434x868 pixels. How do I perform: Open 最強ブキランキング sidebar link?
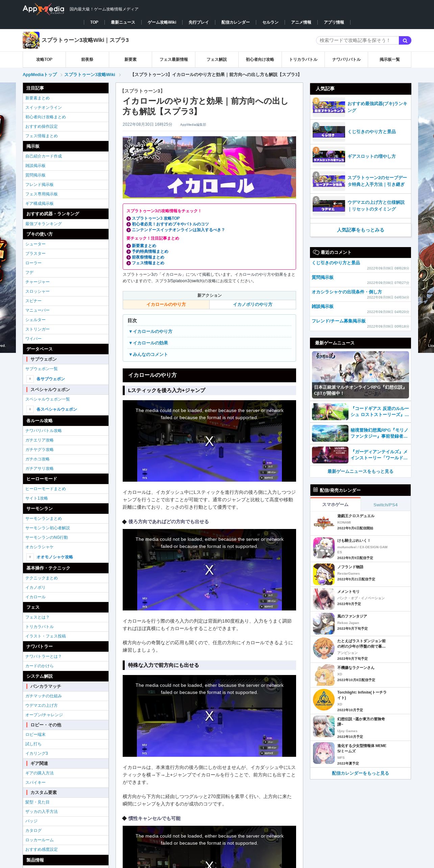[x=44, y=224]
